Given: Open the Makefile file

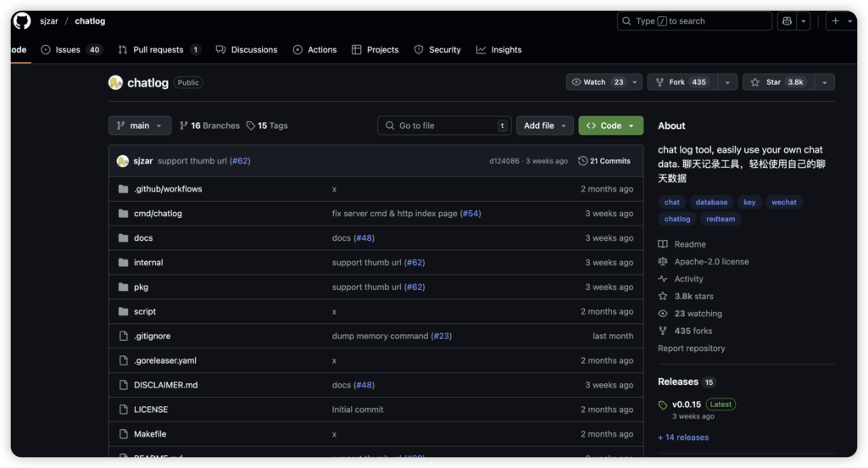Looking at the screenshot, I should click(150, 434).
